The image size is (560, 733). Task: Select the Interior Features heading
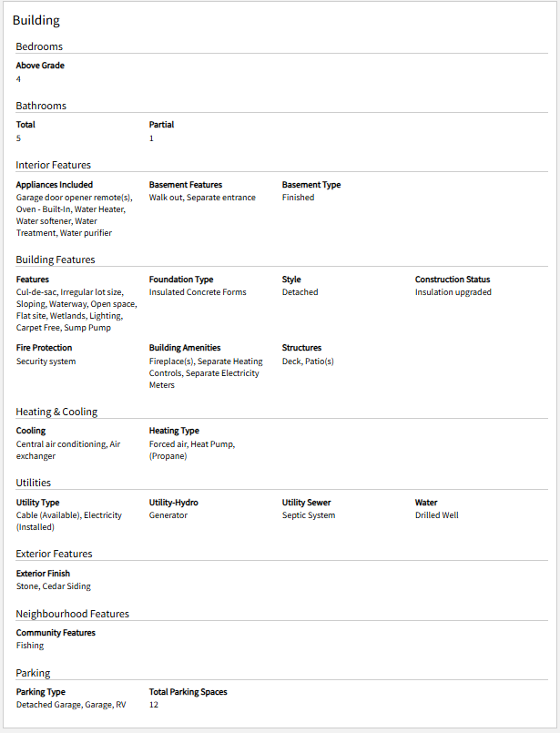(x=54, y=165)
